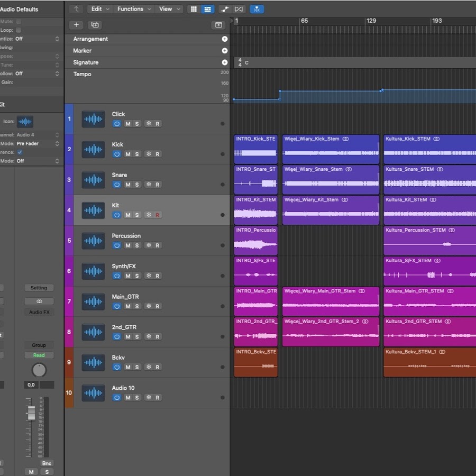Select the Więcej_Wiary_Main_GTR_Stem region

(x=331, y=301)
